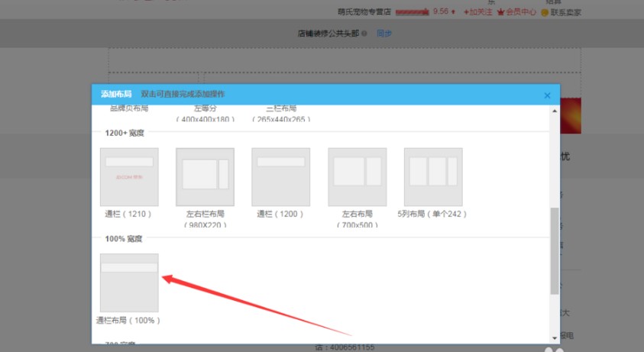
Task: Select the 左右布局 (700x500) layout icon
Action: tap(357, 176)
